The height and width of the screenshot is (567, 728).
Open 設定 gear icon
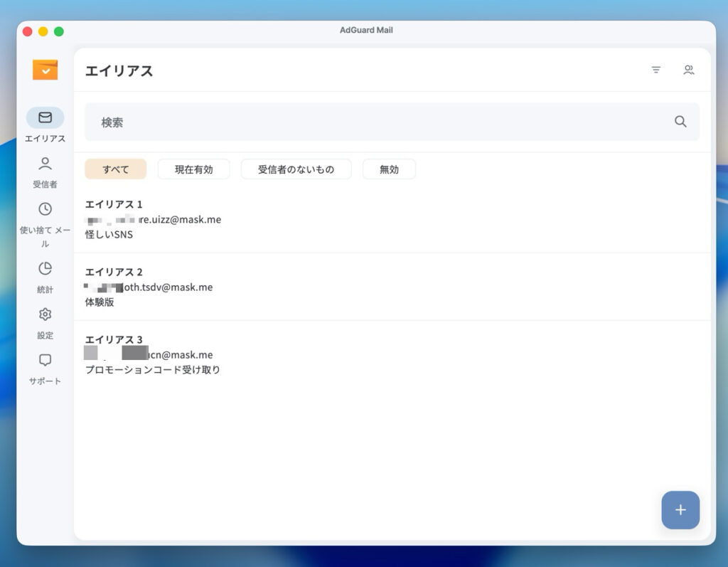(x=45, y=314)
